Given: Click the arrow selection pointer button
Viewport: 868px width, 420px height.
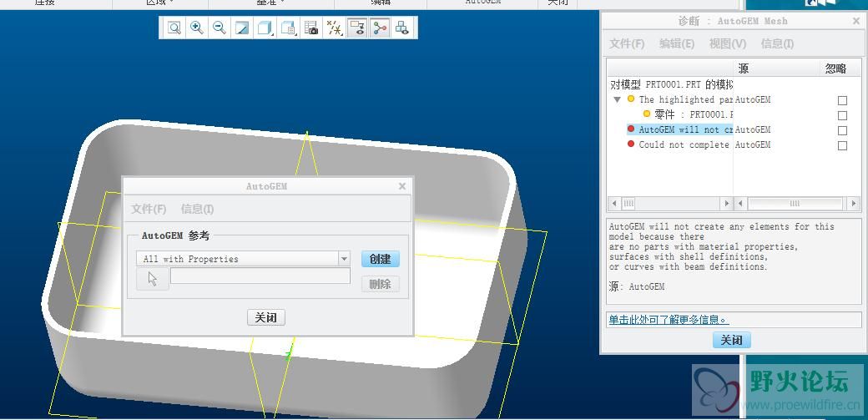Looking at the screenshot, I should 152,279.
